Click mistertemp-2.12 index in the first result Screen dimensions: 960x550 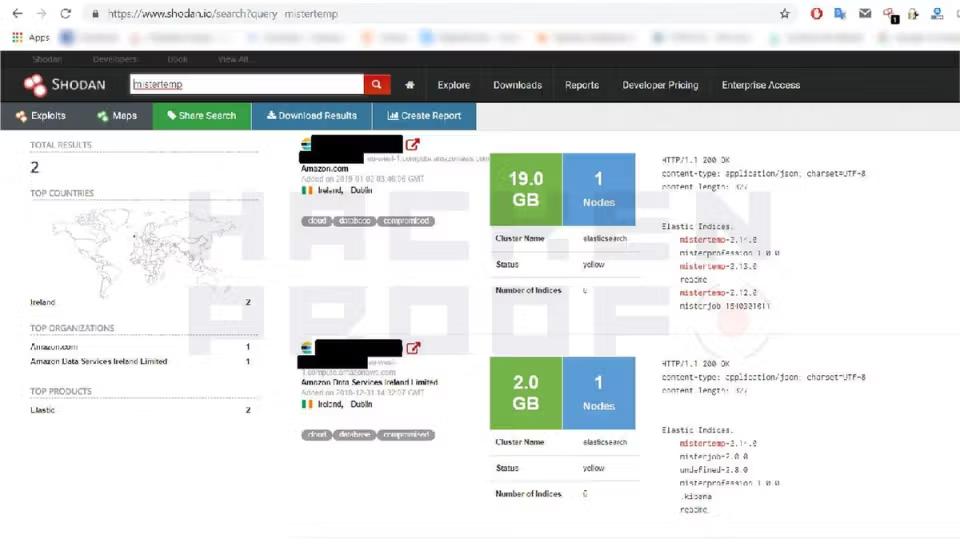tap(718, 293)
